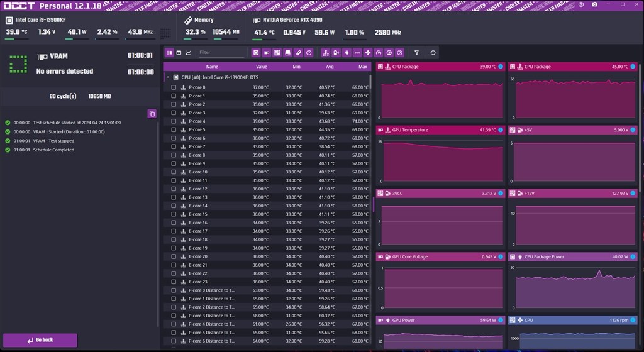Viewport: 644px width, 352px height.
Task: Check the P-core 0 checkbox
Action: [x=174, y=87]
